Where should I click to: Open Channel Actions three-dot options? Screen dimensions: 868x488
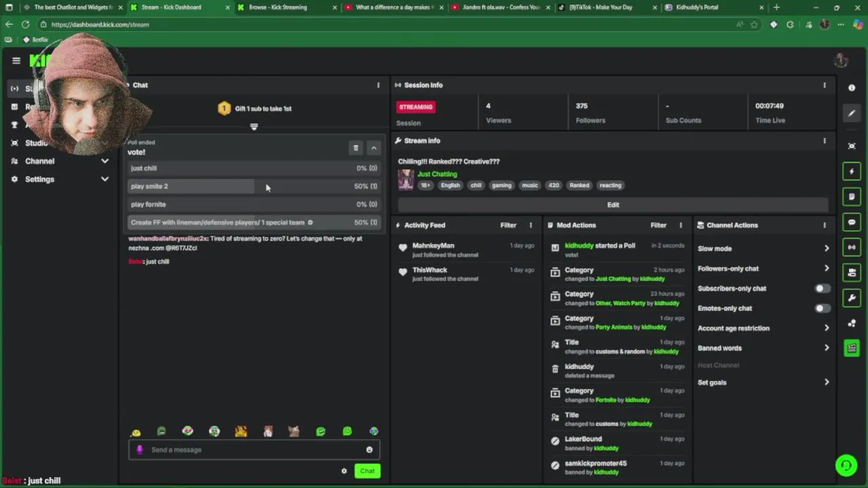click(x=825, y=225)
